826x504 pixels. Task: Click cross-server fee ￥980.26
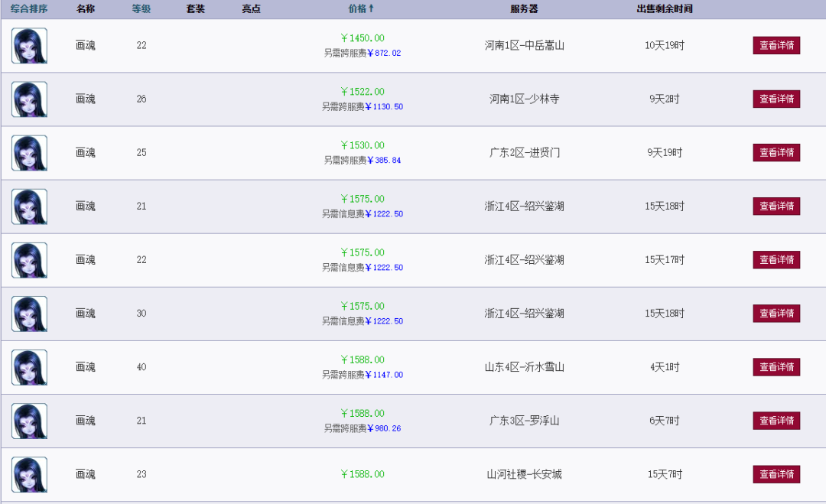tap(384, 429)
